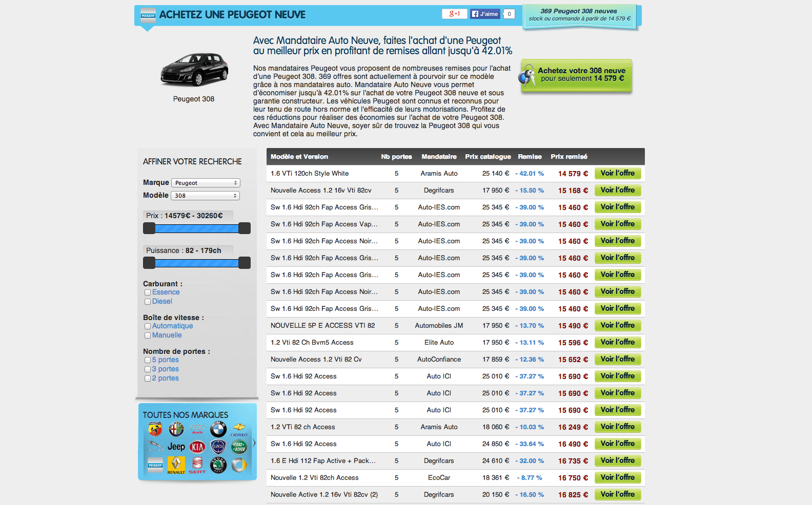Viewport: 812px width, 505px height.
Task: Click the Prix slider maximum handle
Action: 245,228
